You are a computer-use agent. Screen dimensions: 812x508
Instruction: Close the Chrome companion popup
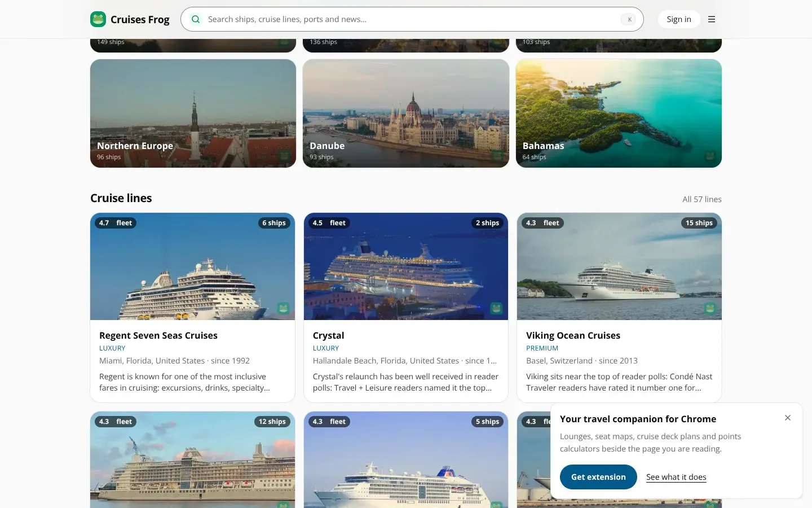(x=788, y=418)
